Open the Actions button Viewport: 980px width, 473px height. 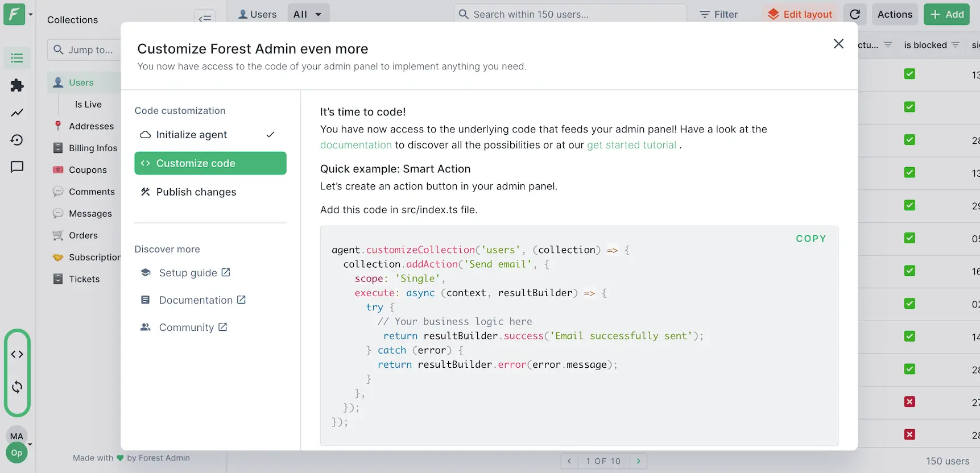(895, 14)
